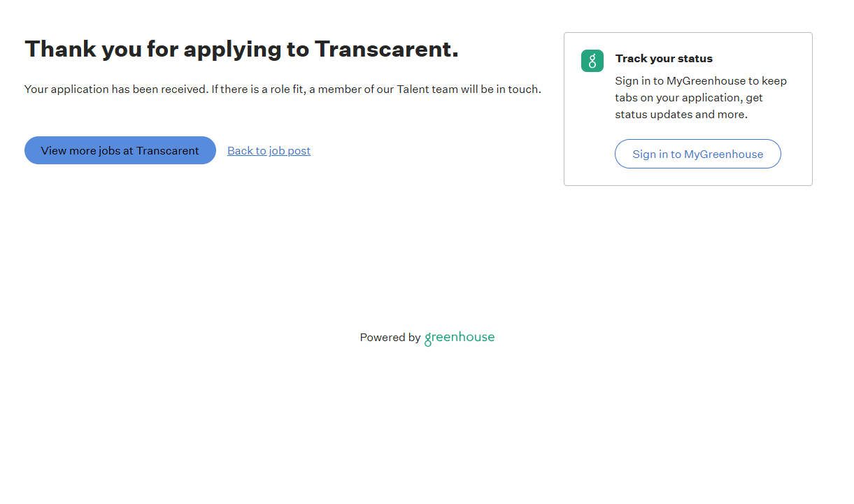Click the Talent team phrase in the message

tap(427, 89)
